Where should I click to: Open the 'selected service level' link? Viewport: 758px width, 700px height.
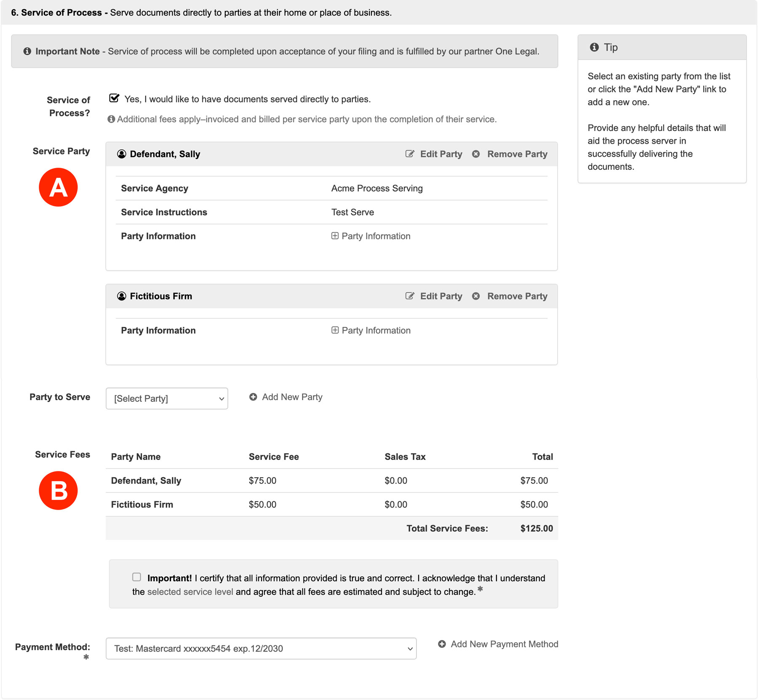[x=190, y=592]
